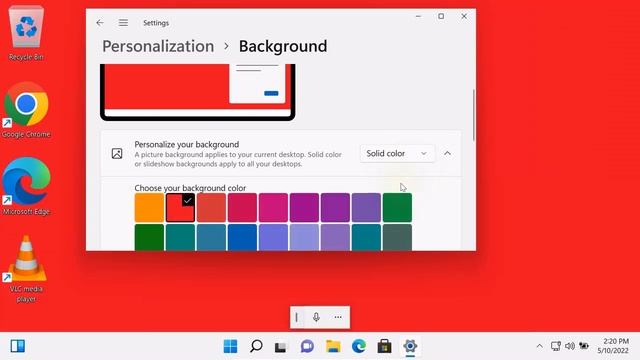Open Task View on the taskbar
The image size is (640, 360).
coord(281,346)
